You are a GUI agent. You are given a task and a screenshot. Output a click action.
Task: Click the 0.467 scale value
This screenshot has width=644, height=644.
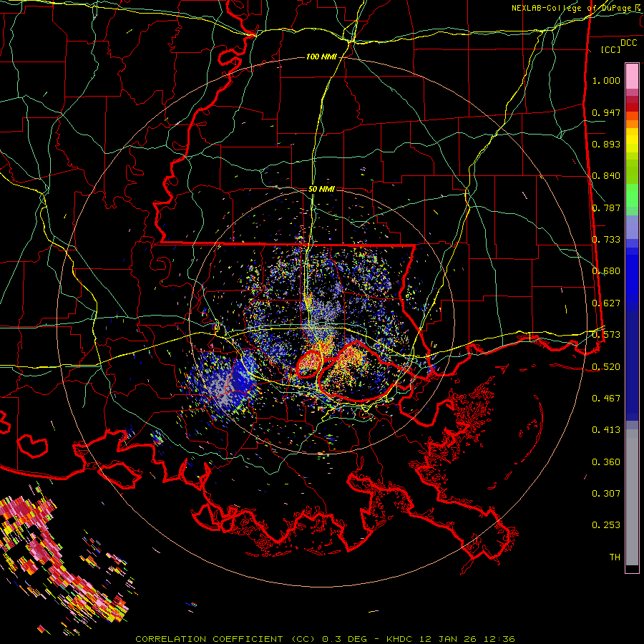tap(606, 399)
